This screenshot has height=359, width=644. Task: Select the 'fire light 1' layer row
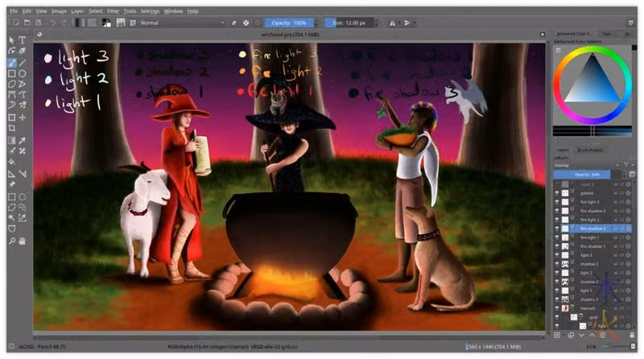592,237
